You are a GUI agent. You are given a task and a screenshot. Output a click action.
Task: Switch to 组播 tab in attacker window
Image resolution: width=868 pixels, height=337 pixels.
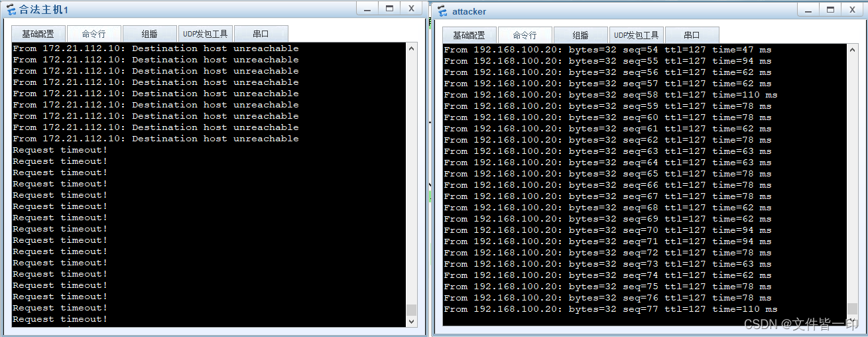click(x=580, y=35)
